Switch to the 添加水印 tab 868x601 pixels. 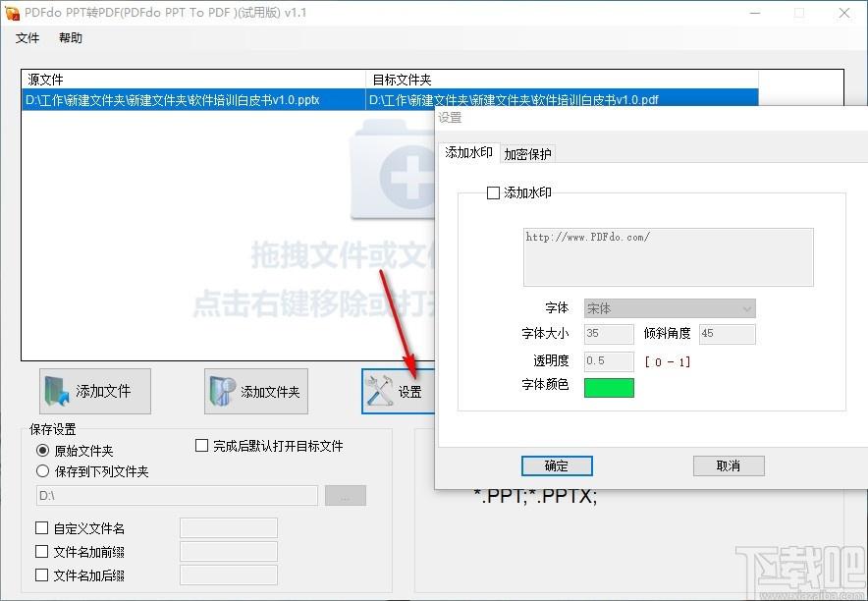tap(468, 153)
